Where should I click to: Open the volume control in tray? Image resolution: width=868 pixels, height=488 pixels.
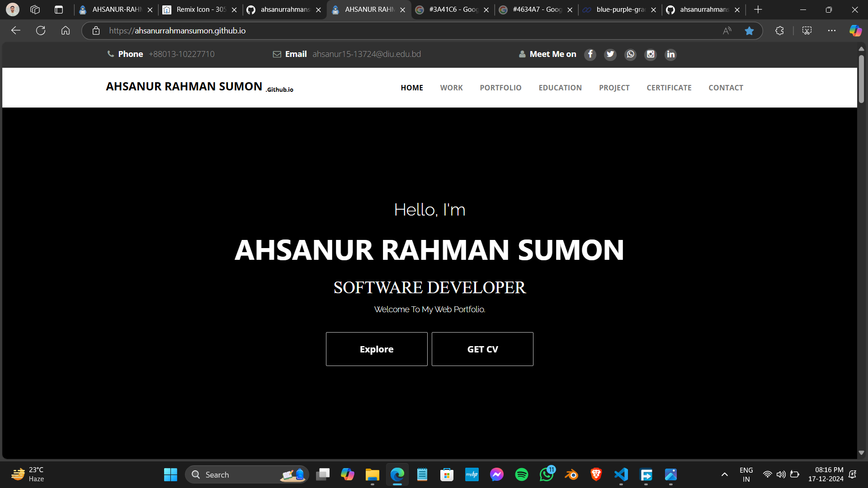click(x=781, y=474)
